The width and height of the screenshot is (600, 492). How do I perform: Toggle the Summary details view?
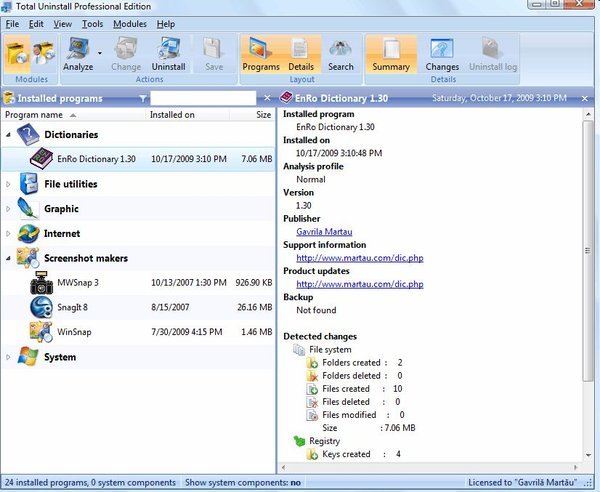390,52
